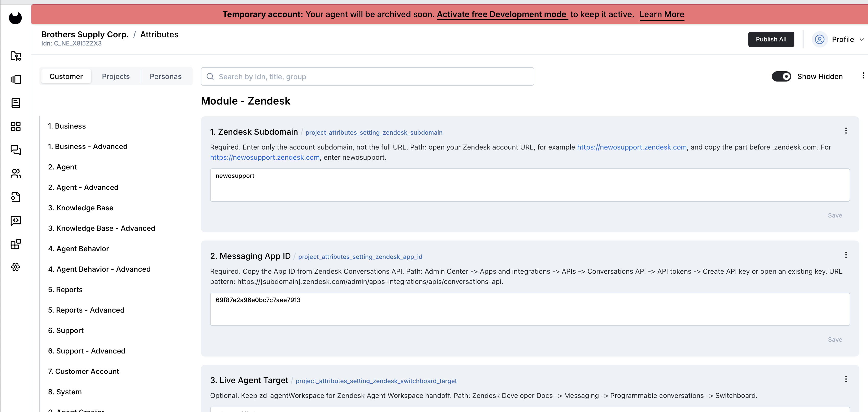Click the project_attributes_setting_zendesk_subdomain idn link
The width and height of the screenshot is (868, 412).
(x=374, y=133)
